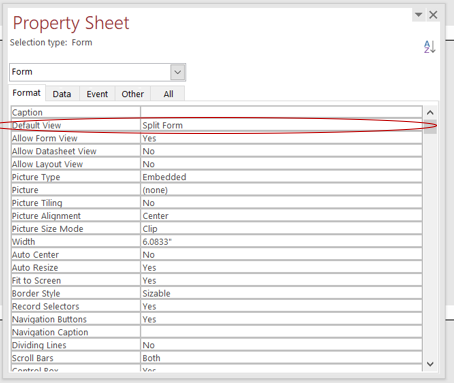This screenshot has width=454, height=383.
Task: Click the empty Navigation Caption value field
Action: point(281,332)
